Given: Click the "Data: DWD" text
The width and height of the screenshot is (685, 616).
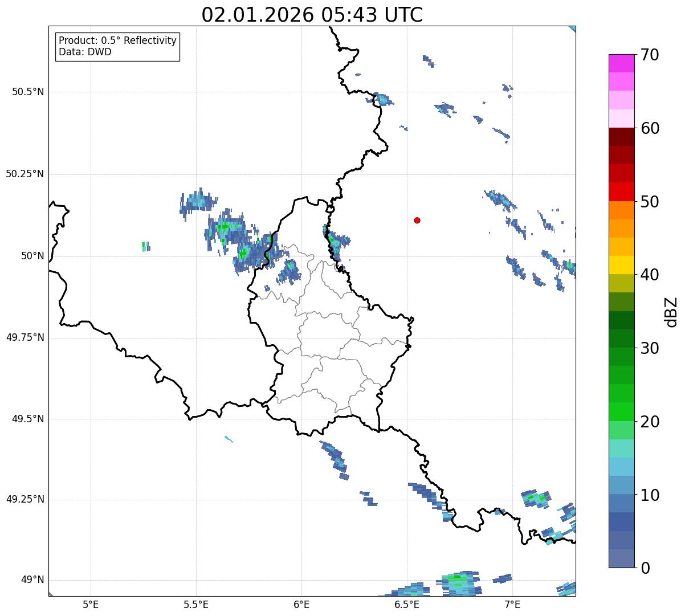Looking at the screenshot, I should point(85,52).
